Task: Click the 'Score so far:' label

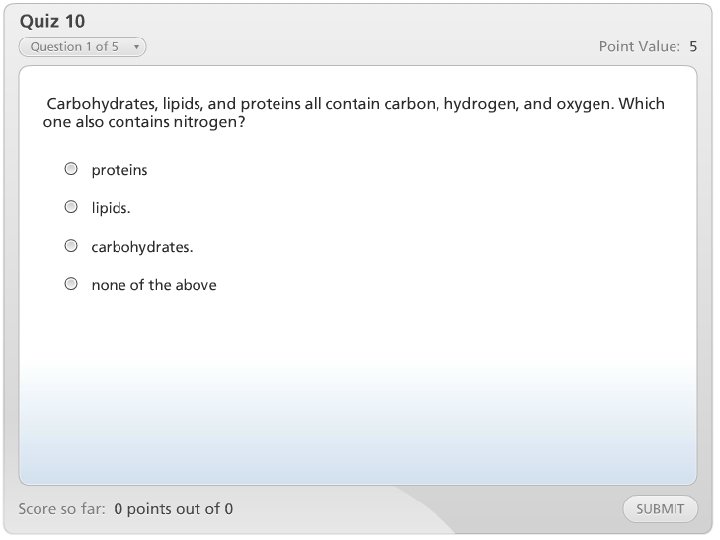Action: [x=62, y=509]
